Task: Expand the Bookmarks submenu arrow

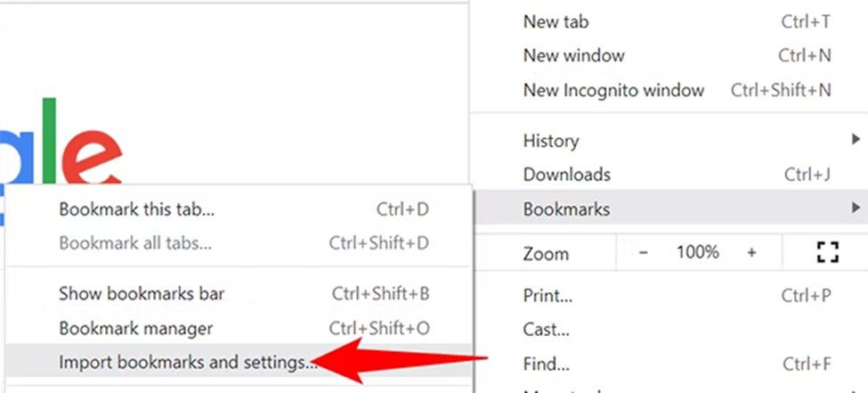Action: click(856, 209)
